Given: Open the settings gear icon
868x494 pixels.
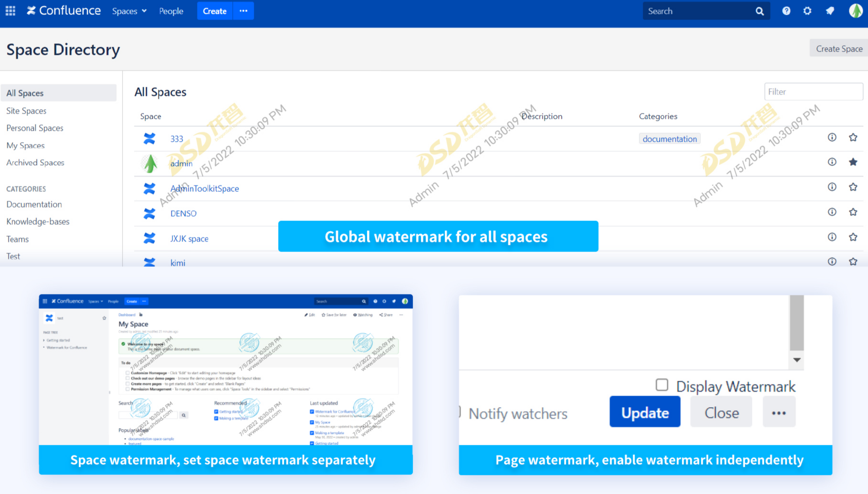Looking at the screenshot, I should click(x=807, y=11).
